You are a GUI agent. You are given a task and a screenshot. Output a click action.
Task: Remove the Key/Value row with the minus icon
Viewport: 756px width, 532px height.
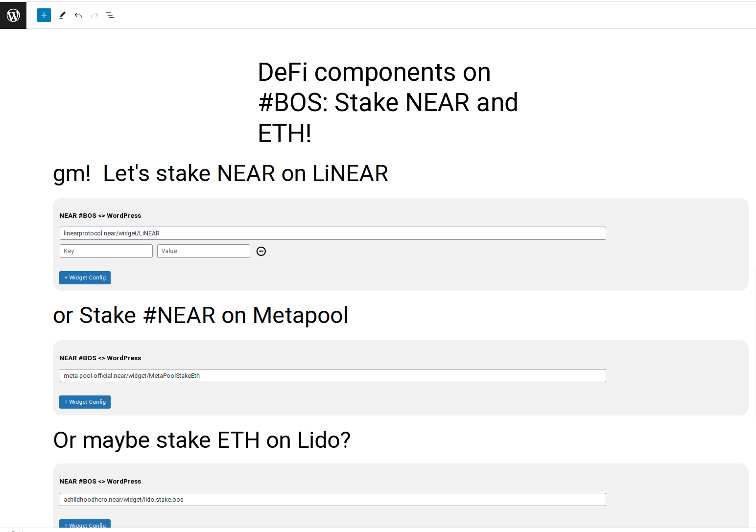click(261, 251)
